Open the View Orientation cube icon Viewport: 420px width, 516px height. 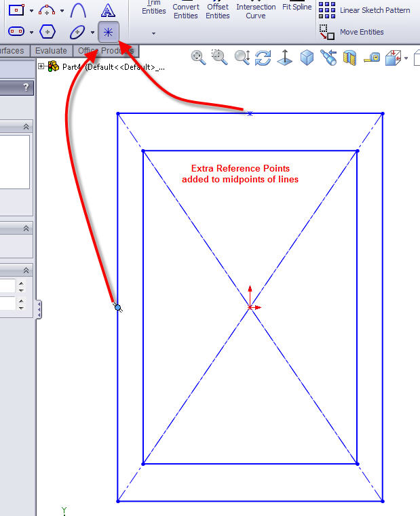pyautogui.click(x=307, y=58)
